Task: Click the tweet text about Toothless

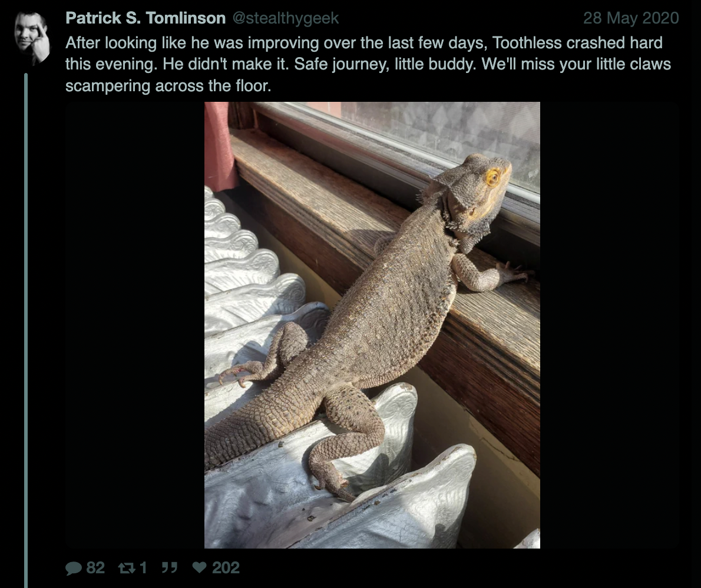Action: 368,64
